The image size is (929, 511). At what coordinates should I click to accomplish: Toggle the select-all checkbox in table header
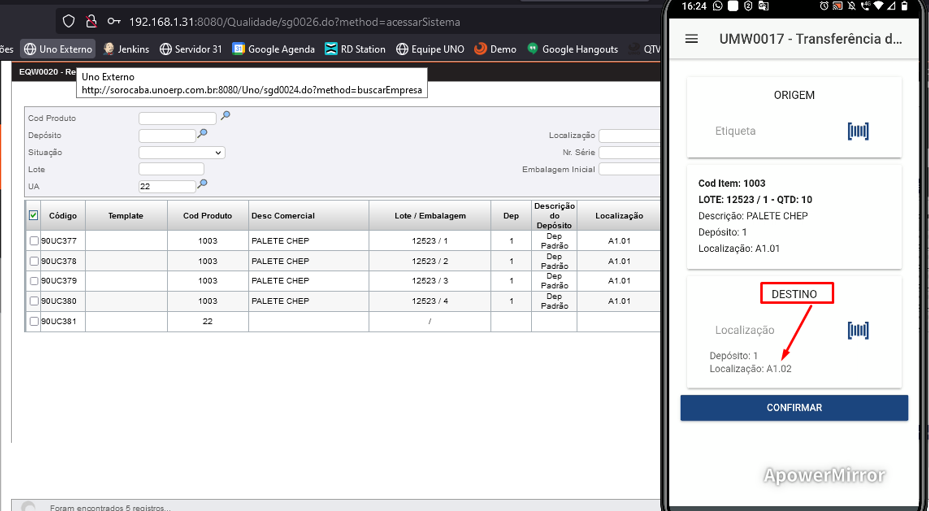click(x=34, y=215)
